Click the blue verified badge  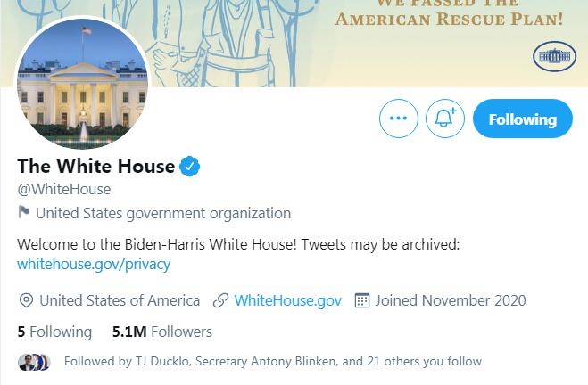click(x=190, y=166)
